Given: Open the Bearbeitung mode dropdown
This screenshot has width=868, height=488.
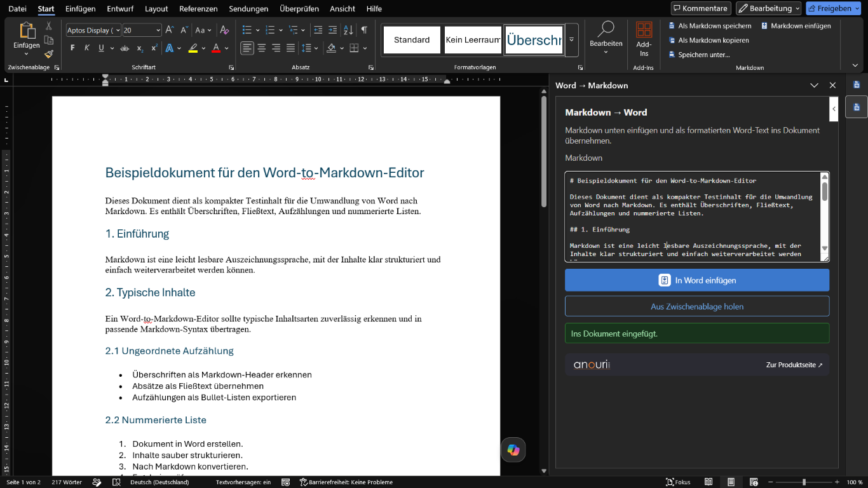Looking at the screenshot, I should tap(769, 8).
